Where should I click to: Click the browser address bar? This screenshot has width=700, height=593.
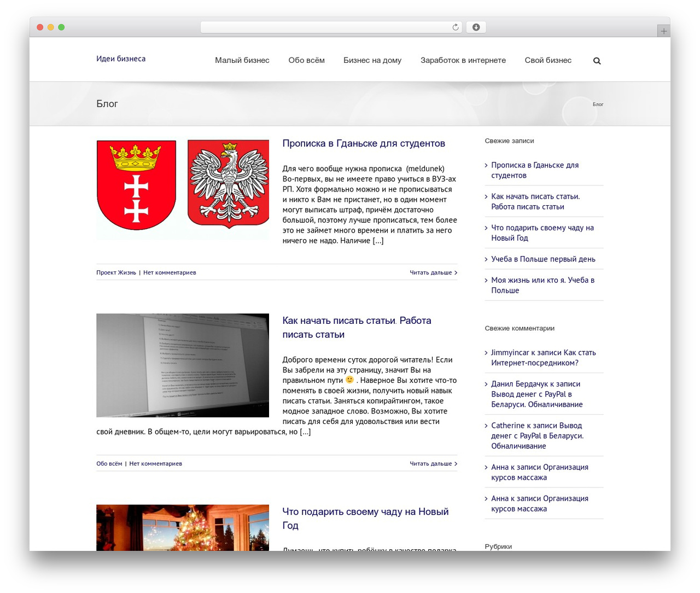coord(331,27)
